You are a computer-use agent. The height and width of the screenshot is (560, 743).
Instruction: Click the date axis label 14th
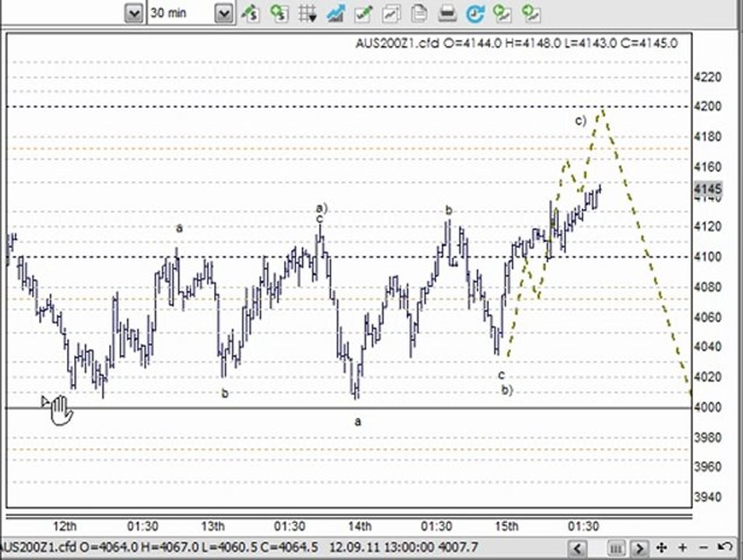click(359, 526)
